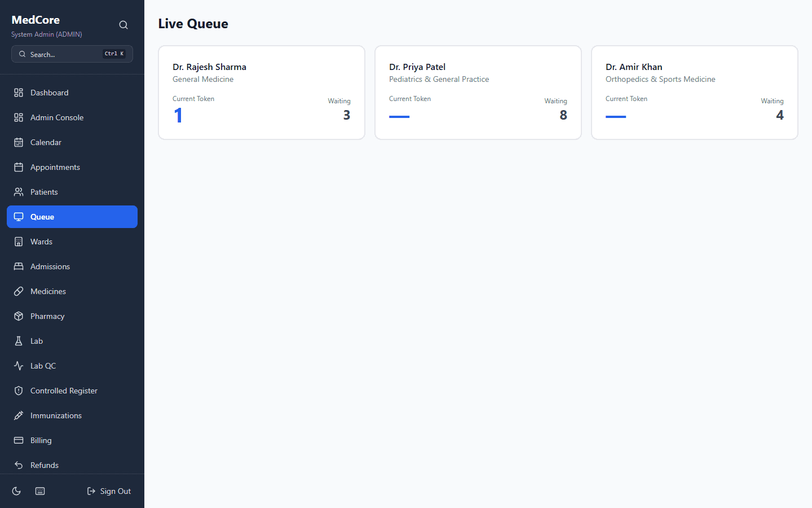The height and width of the screenshot is (508, 812).
Task: Click the Lab flask icon
Action: pyautogui.click(x=19, y=341)
